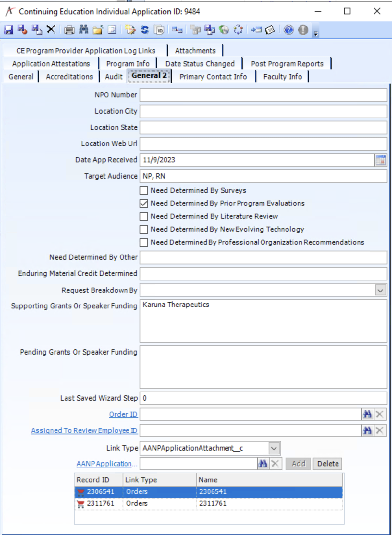Switch to the Faculty Info tab
This screenshot has height=535, width=392.
click(x=282, y=77)
